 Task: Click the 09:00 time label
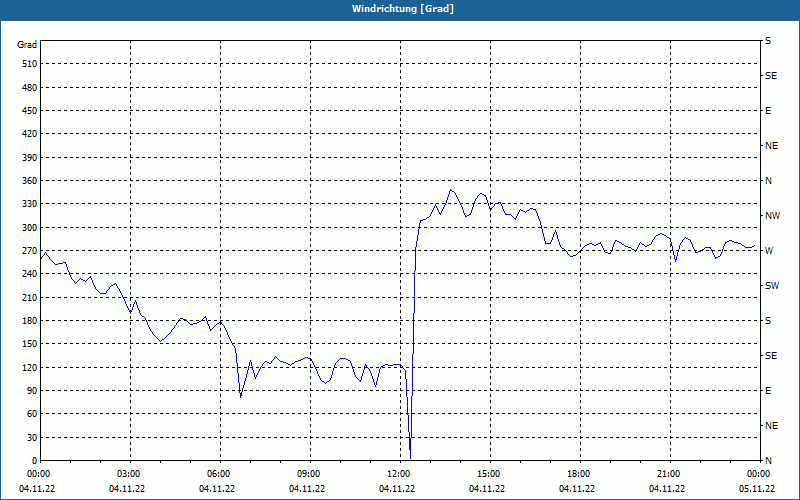(x=310, y=474)
